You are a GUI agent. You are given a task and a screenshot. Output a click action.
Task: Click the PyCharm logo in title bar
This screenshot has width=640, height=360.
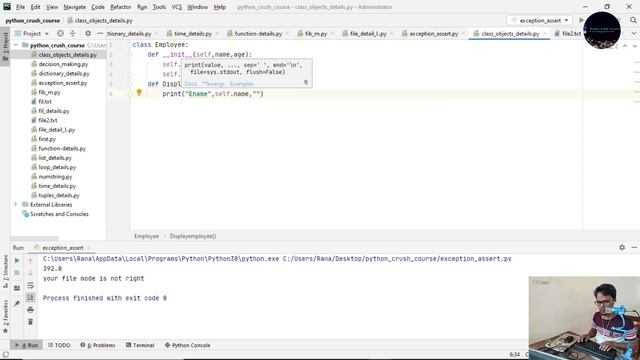[x=7, y=7]
